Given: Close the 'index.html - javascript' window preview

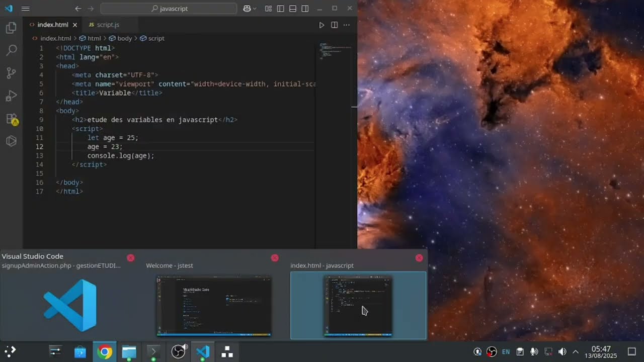Looking at the screenshot, I should point(419,258).
